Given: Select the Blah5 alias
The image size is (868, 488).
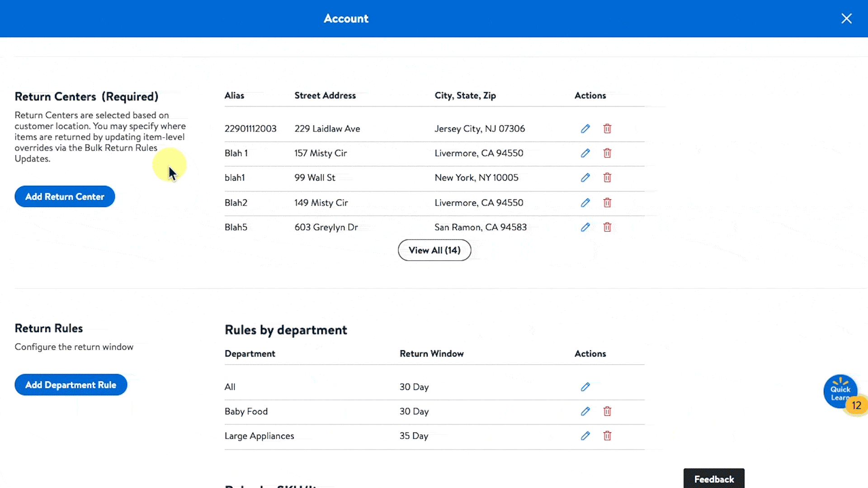Looking at the screenshot, I should click(x=236, y=227).
